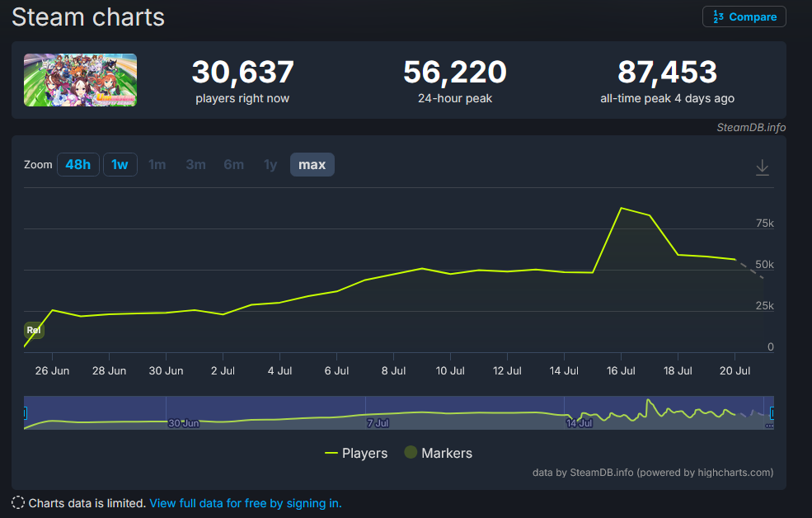Select the 3m zoom option

(195, 165)
